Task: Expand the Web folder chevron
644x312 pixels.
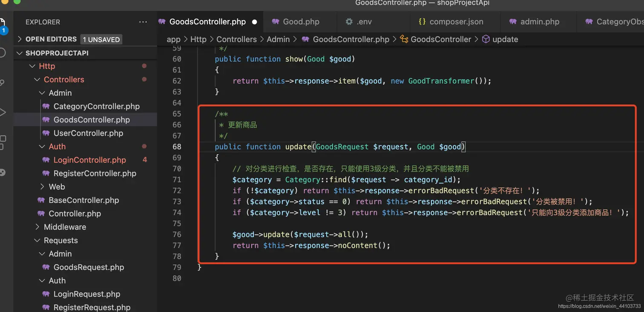Action: (x=42, y=187)
